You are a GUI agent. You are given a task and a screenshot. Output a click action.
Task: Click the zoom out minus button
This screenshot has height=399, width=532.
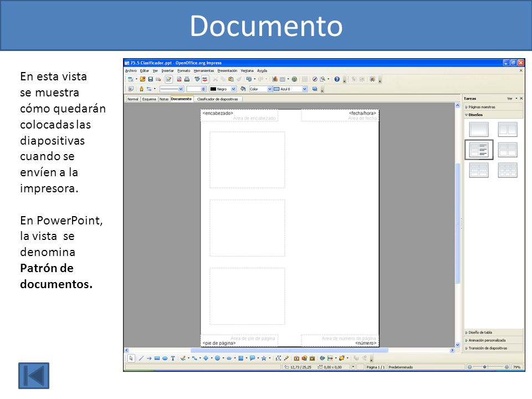point(469,367)
